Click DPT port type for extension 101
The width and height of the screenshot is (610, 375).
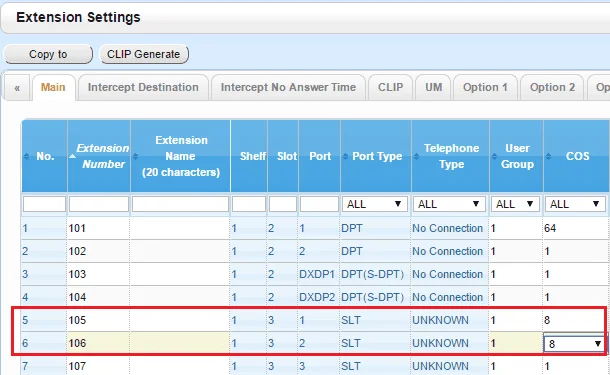tap(375, 228)
